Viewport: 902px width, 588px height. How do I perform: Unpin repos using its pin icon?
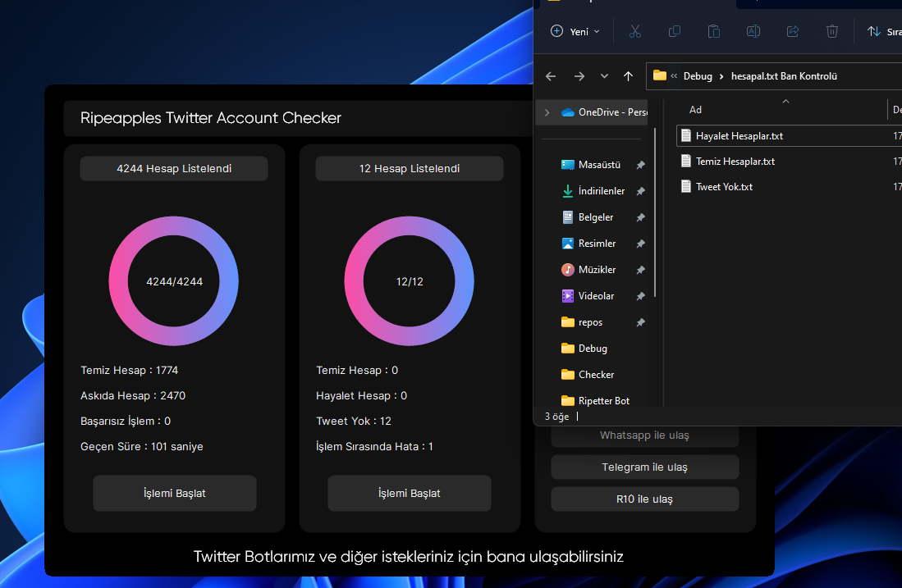640,323
